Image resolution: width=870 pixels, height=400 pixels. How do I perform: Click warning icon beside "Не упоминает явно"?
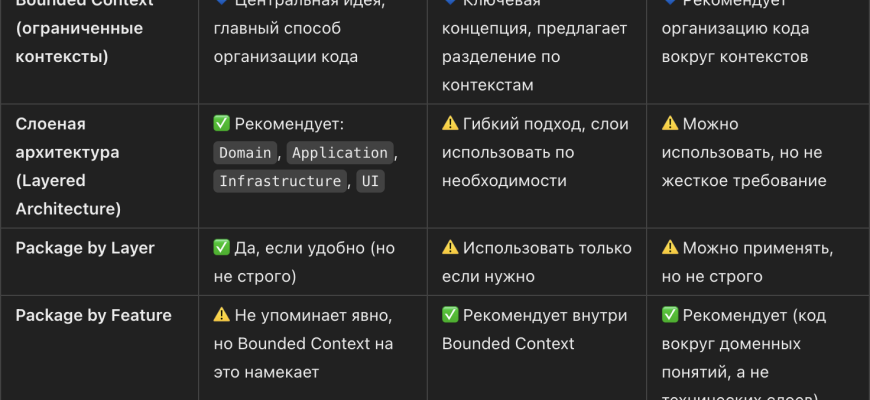pos(222,316)
